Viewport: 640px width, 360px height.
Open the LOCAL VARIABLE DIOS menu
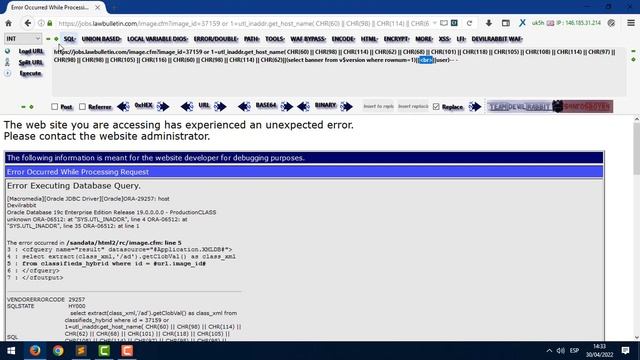(x=157, y=39)
